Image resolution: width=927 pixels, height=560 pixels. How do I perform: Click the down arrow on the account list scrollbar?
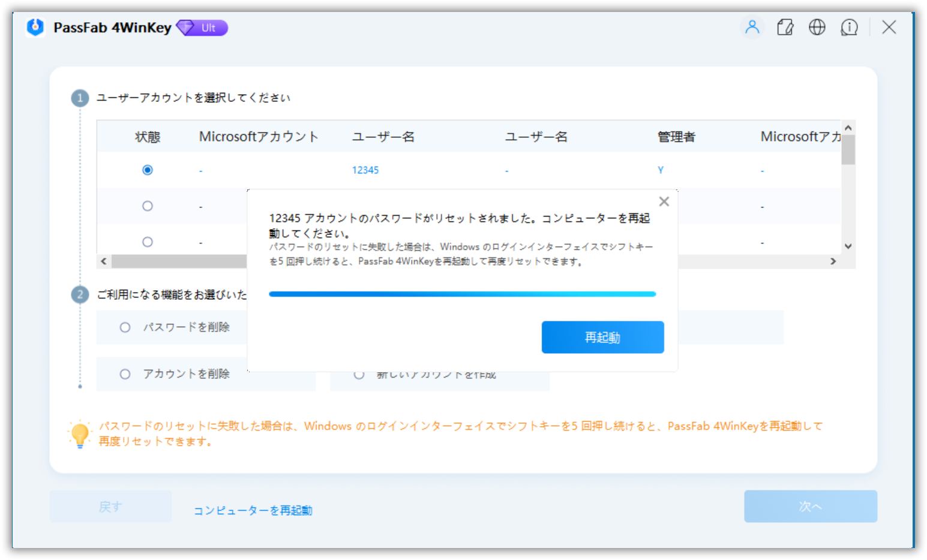click(x=848, y=246)
